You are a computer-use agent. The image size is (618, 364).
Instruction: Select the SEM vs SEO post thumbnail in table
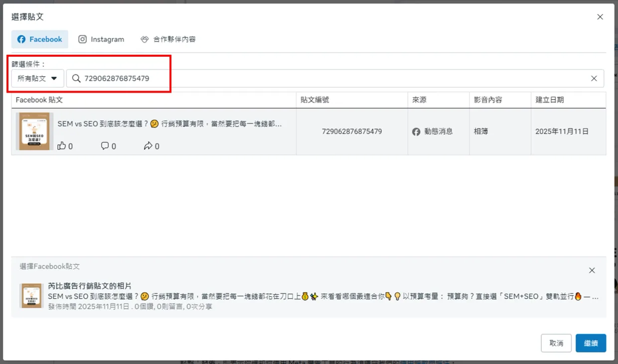[x=34, y=131]
